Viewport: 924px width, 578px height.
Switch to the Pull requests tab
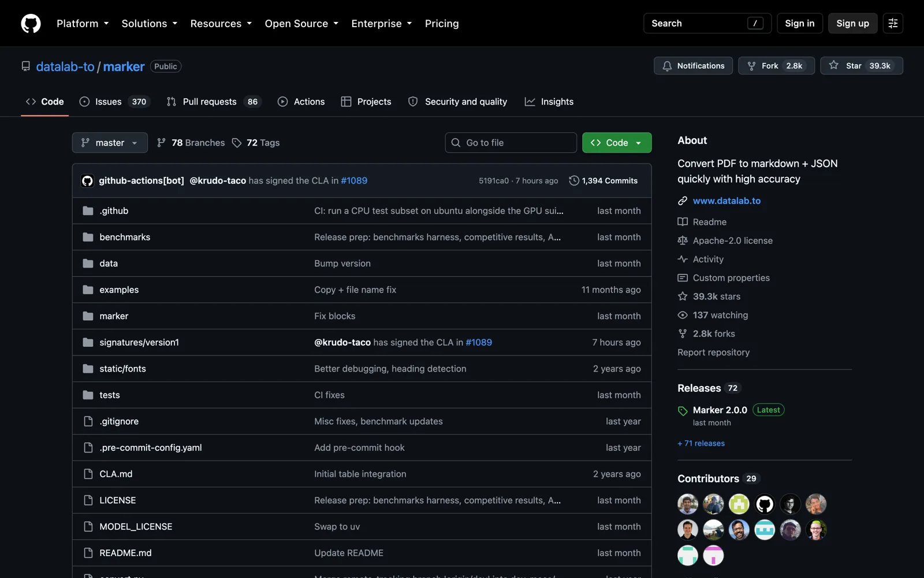(x=214, y=102)
